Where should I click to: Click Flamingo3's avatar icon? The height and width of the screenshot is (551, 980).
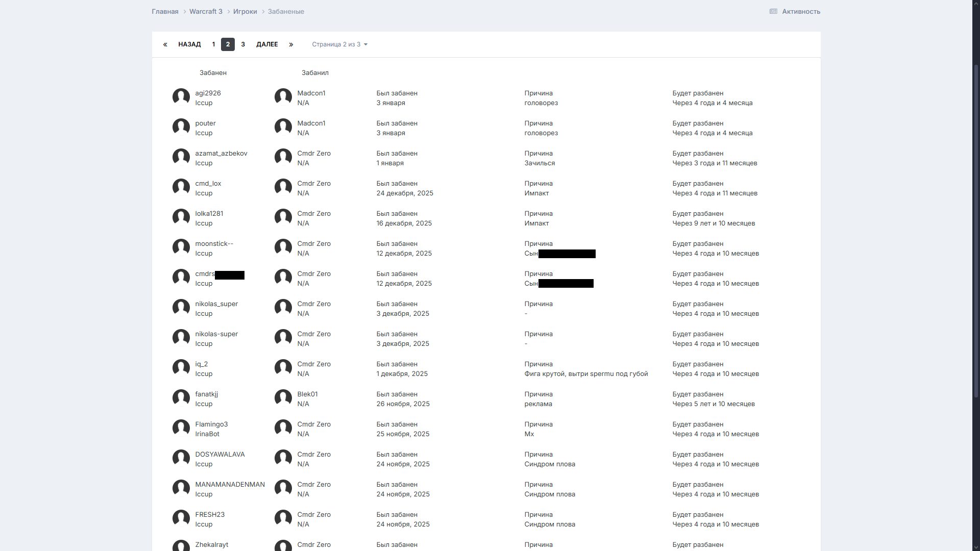click(181, 429)
